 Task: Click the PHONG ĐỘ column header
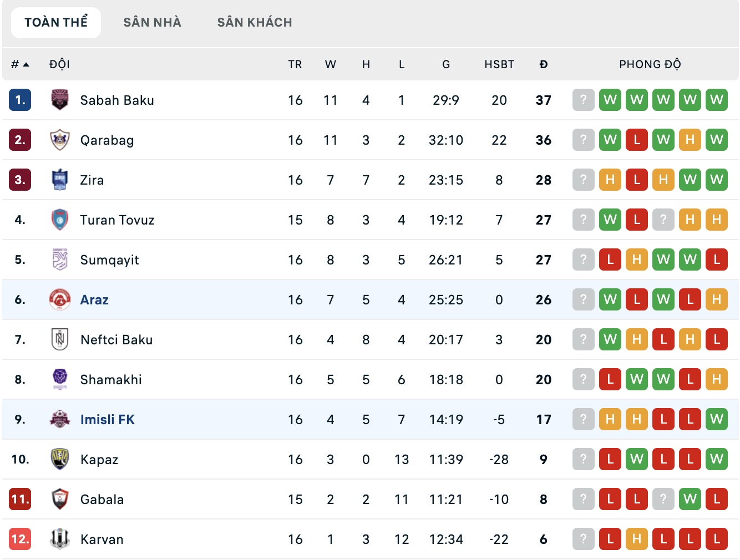[650, 64]
